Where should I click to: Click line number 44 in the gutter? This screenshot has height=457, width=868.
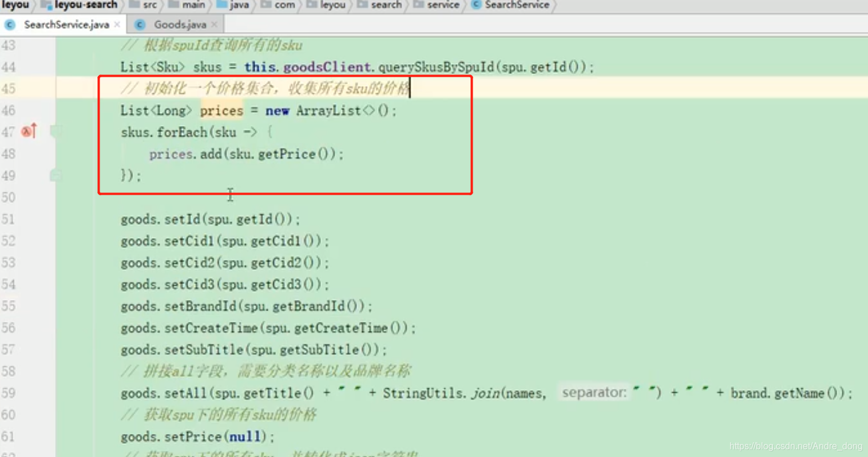[x=9, y=67]
